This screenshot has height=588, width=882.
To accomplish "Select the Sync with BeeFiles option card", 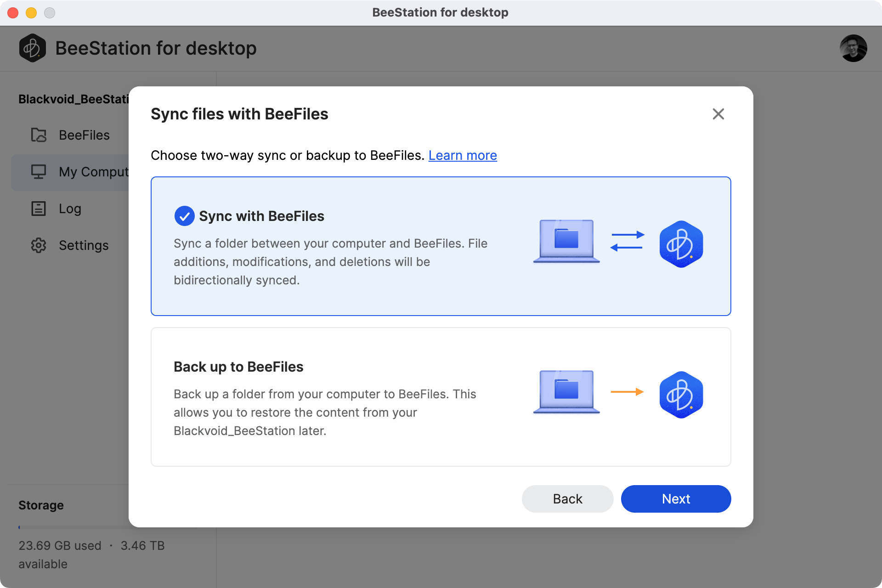I will 441,246.
